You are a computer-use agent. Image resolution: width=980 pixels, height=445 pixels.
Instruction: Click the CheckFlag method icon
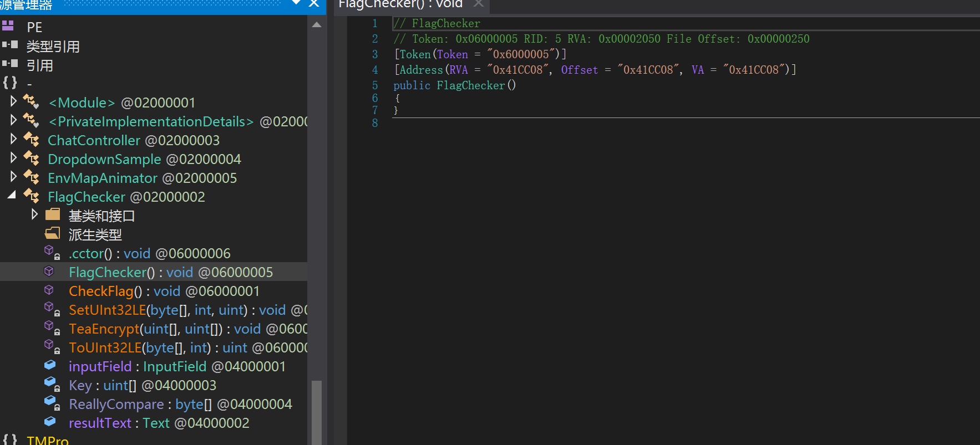(49, 290)
